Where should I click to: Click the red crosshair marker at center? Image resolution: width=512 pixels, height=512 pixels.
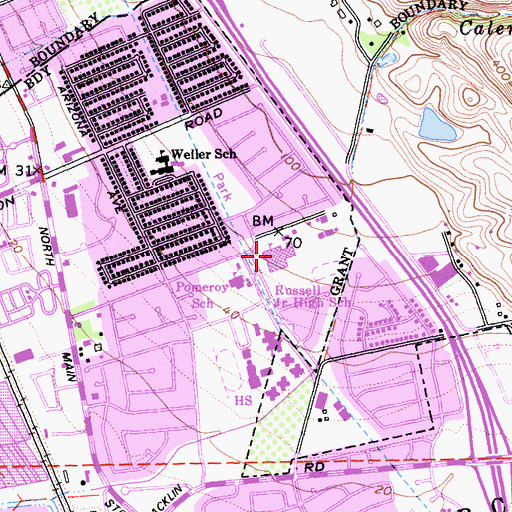point(256,256)
